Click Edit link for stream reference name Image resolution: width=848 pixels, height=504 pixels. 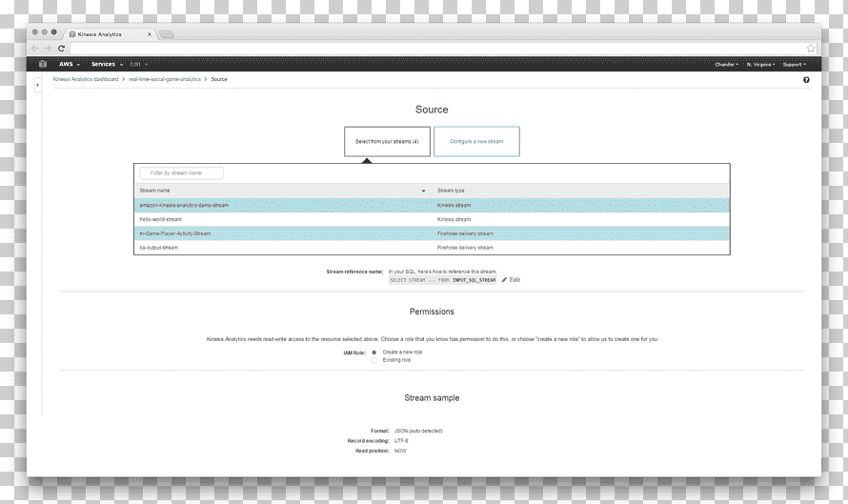[x=515, y=279]
